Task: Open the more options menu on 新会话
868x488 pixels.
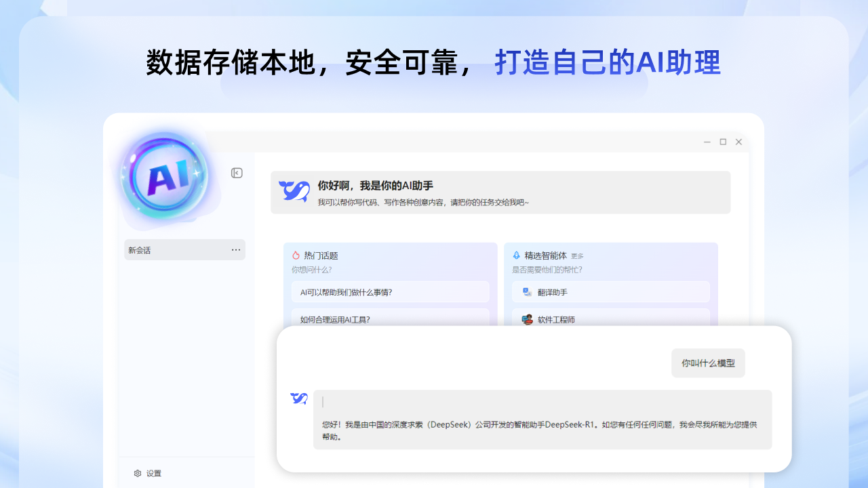Action: (x=236, y=249)
